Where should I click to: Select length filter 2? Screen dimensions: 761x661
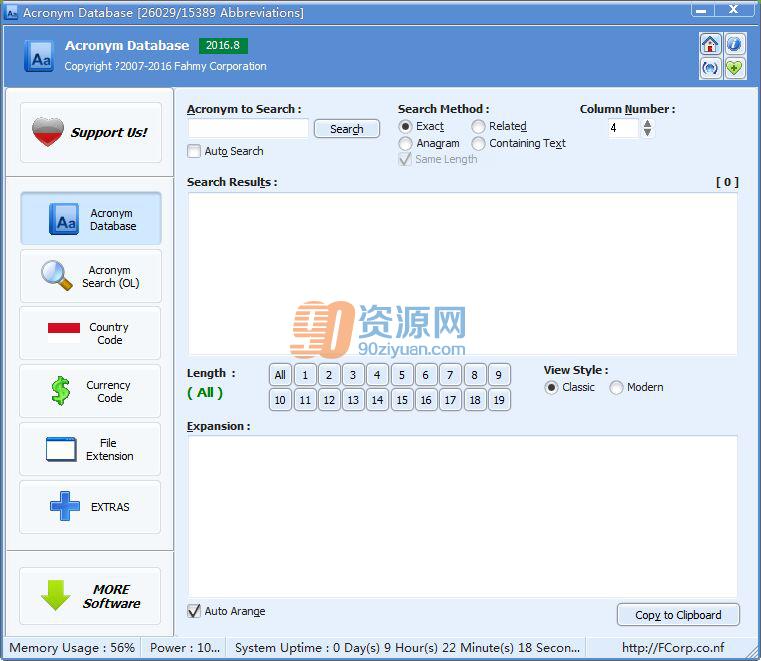[329, 375]
